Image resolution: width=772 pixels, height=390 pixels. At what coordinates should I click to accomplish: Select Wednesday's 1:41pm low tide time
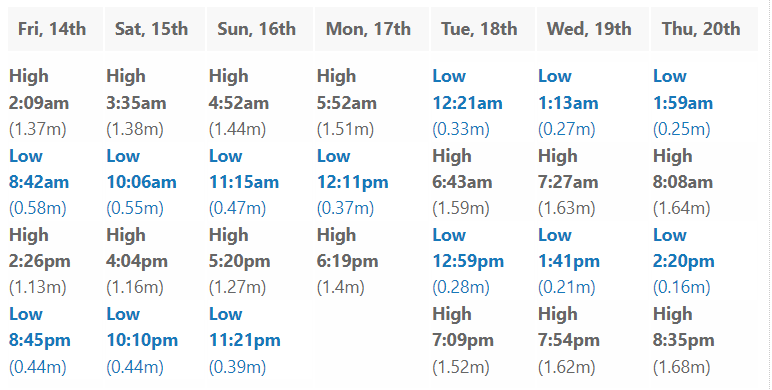coord(569,261)
